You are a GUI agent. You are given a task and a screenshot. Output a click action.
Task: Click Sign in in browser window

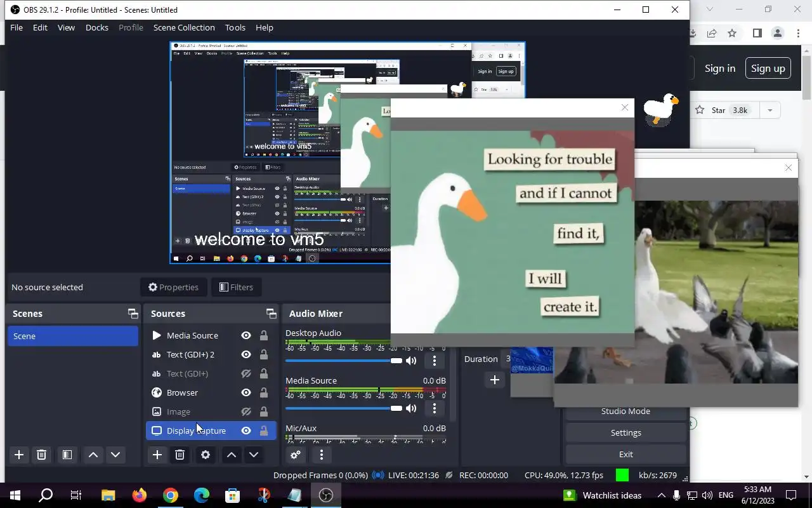click(x=719, y=68)
